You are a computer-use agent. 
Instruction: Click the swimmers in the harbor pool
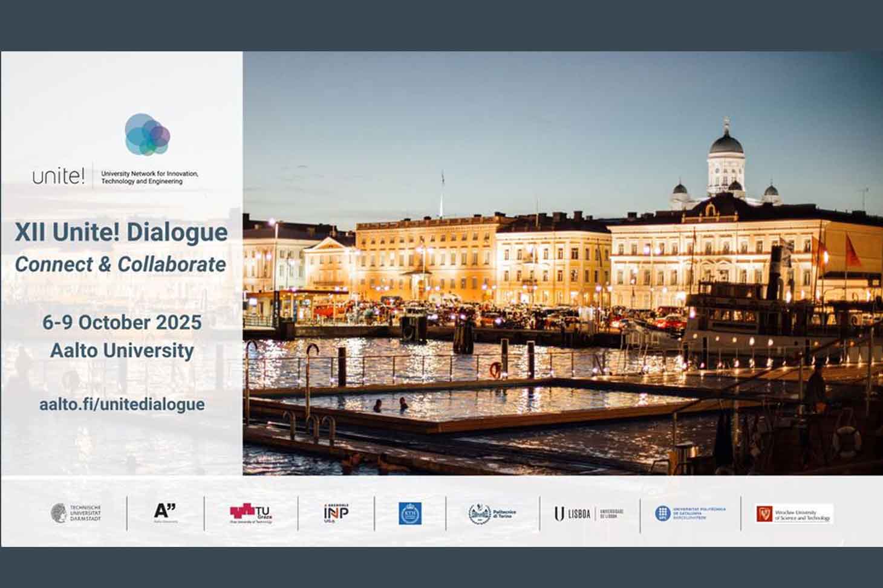[390, 404]
